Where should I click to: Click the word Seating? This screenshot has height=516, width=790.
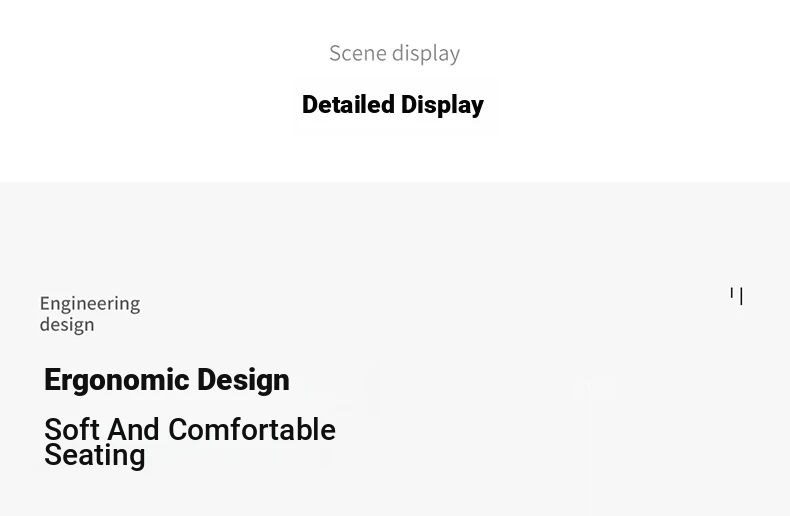[x=95, y=456]
